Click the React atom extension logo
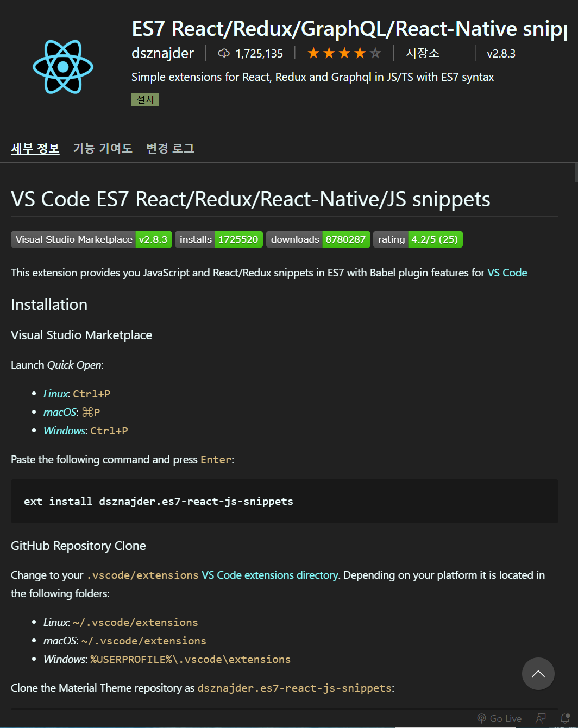This screenshot has width=578, height=728. click(63, 67)
